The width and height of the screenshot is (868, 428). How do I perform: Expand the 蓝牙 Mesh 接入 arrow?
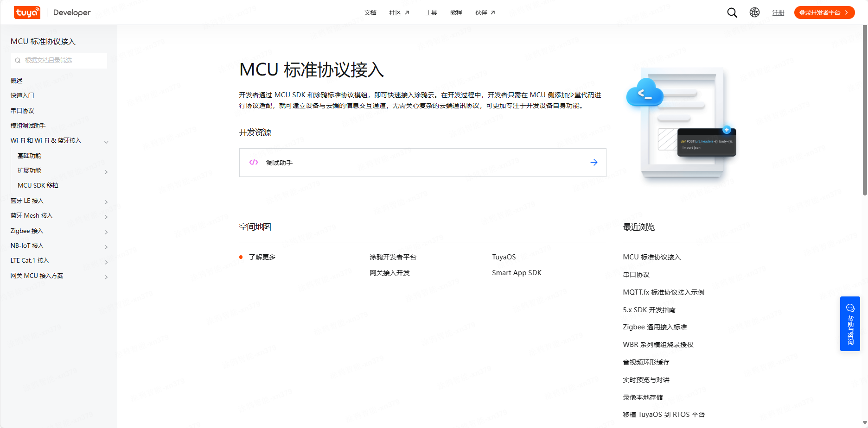[106, 217]
